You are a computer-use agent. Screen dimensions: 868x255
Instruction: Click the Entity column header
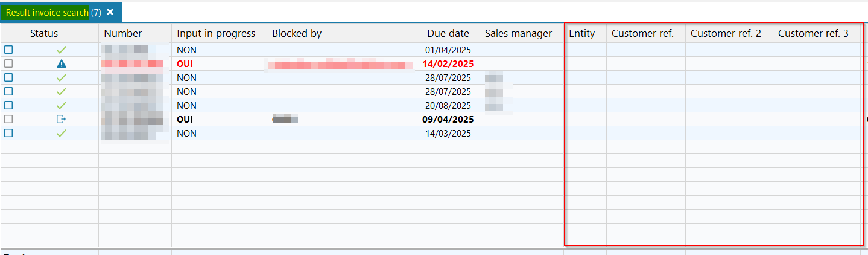click(x=582, y=34)
